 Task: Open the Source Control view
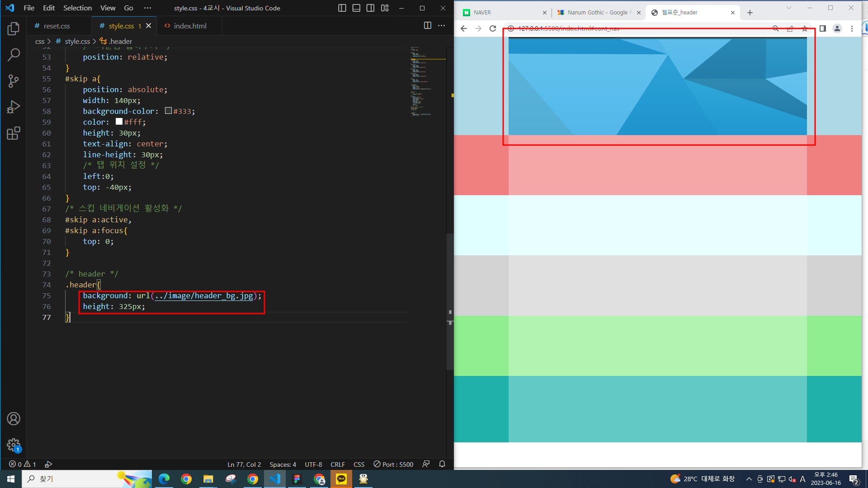(14, 81)
